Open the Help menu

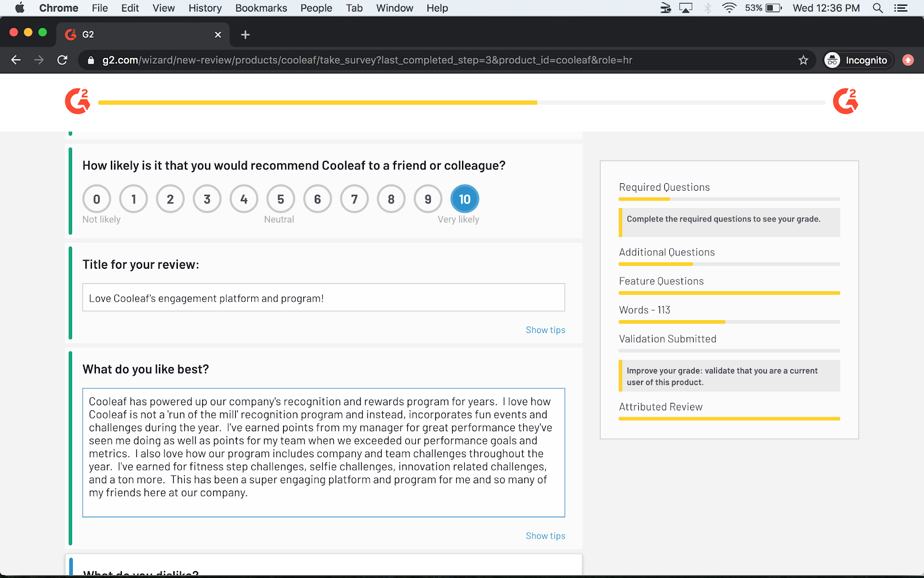point(437,8)
